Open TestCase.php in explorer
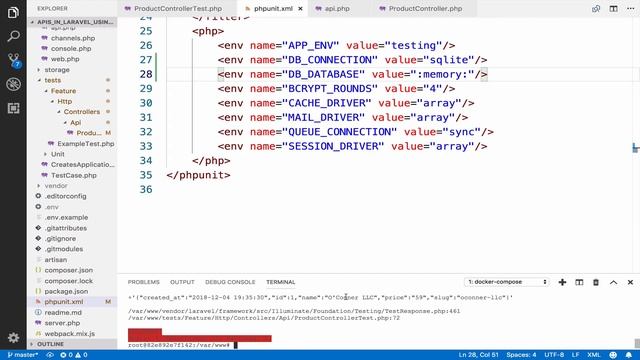The width and height of the screenshot is (640, 360). (x=74, y=176)
